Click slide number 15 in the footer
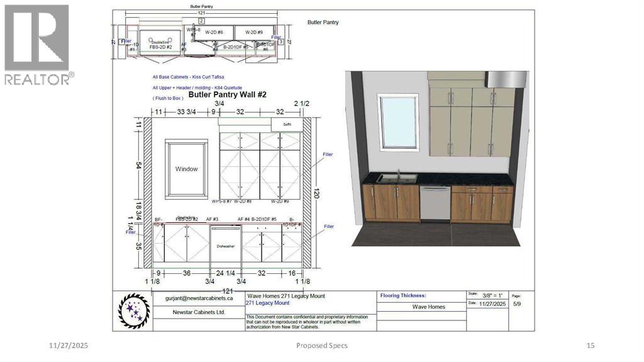The width and height of the screenshot is (644, 362). coord(590,345)
